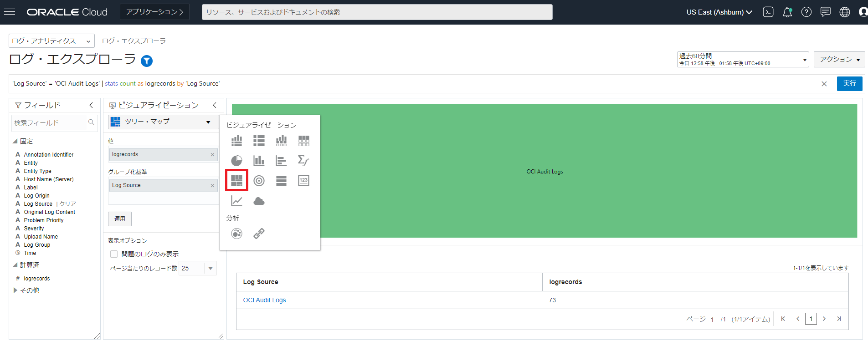The width and height of the screenshot is (868, 351).
Task: Open the OCI Audit Logs link
Action: click(264, 300)
